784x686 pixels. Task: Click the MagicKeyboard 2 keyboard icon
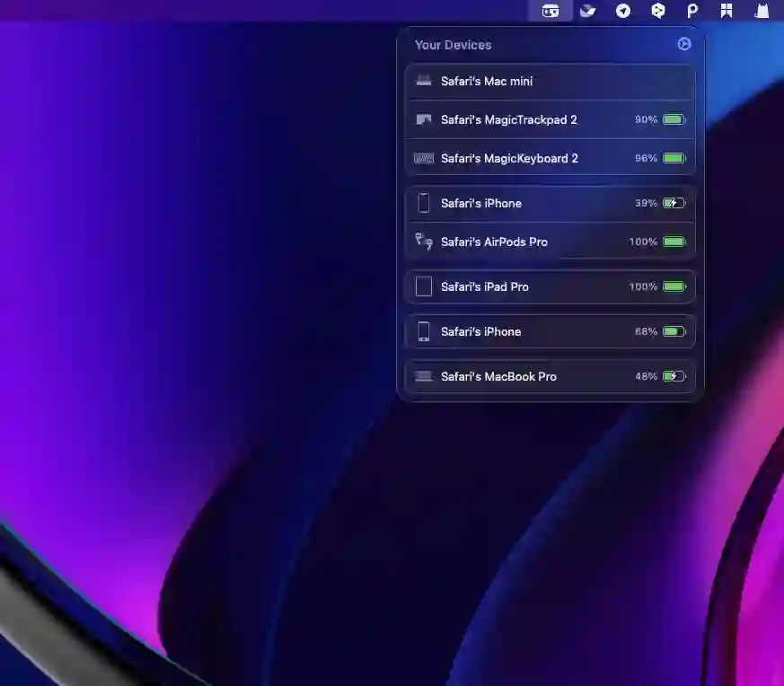(x=424, y=159)
